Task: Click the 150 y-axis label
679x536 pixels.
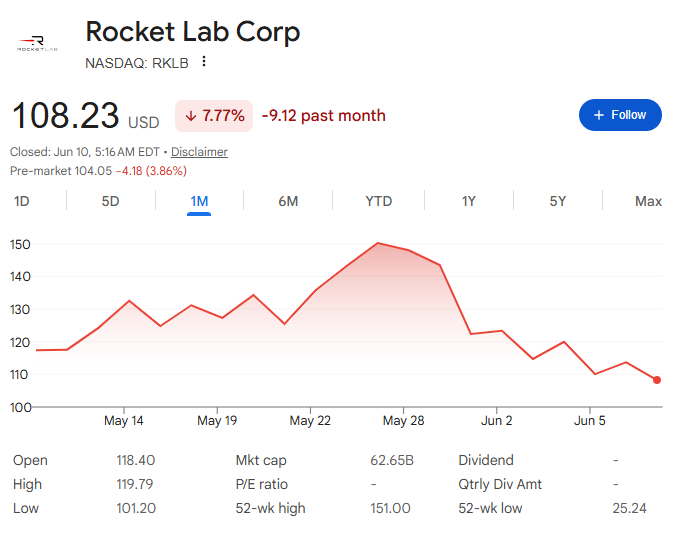Action: point(20,245)
